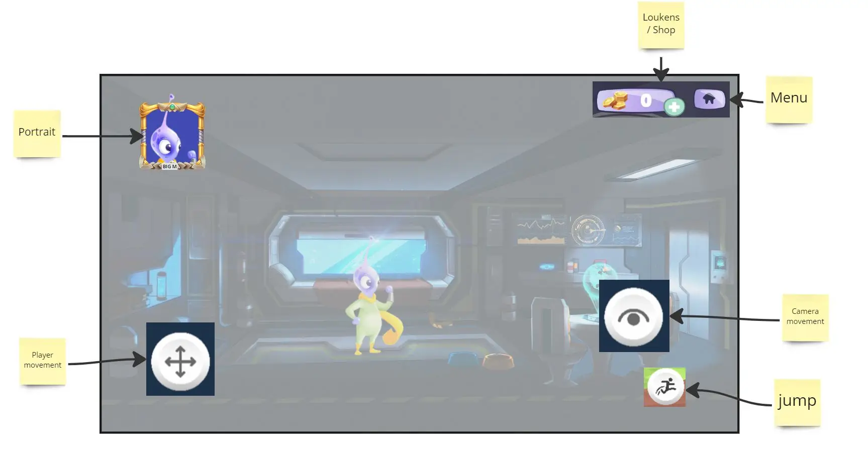868x451 pixels.
Task: Click the Loukens balance number zero
Action: point(646,101)
